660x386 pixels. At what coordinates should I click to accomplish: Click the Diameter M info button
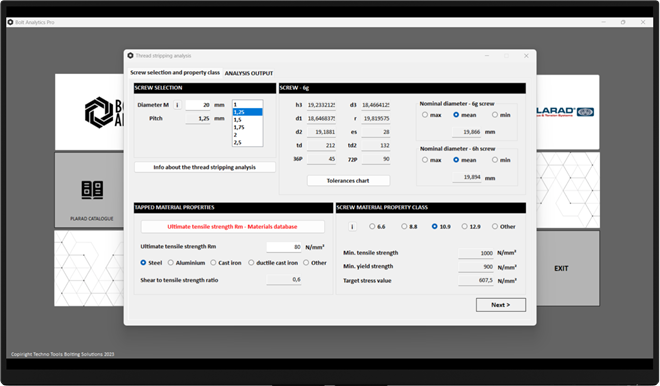tap(177, 105)
